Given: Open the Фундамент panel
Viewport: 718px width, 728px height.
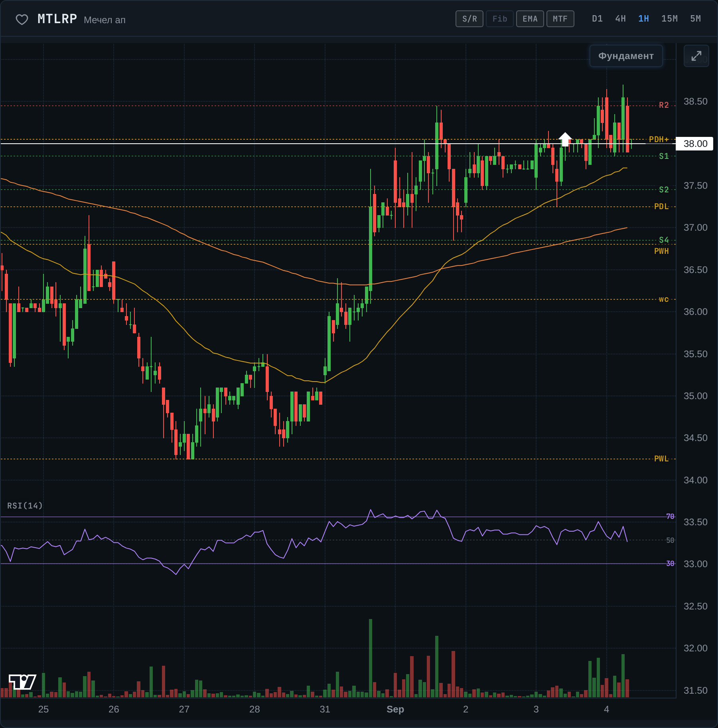Looking at the screenshot, I should [x=626, y=56].
